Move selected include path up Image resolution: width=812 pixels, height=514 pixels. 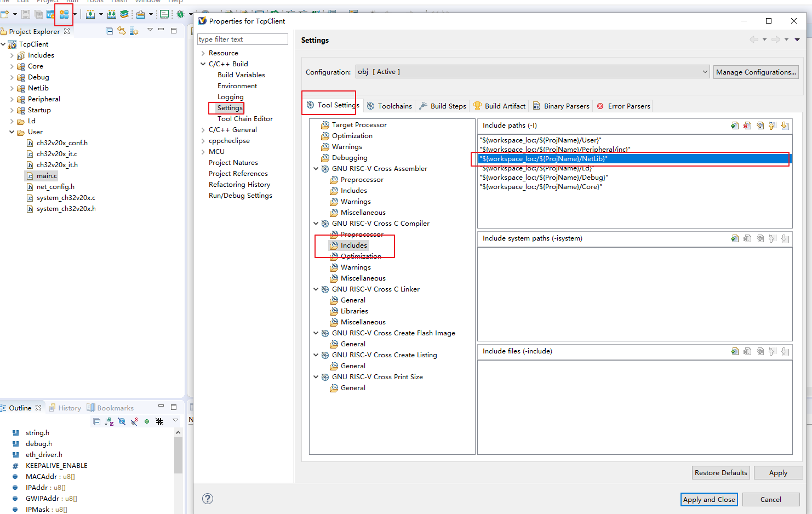point(773,125)
